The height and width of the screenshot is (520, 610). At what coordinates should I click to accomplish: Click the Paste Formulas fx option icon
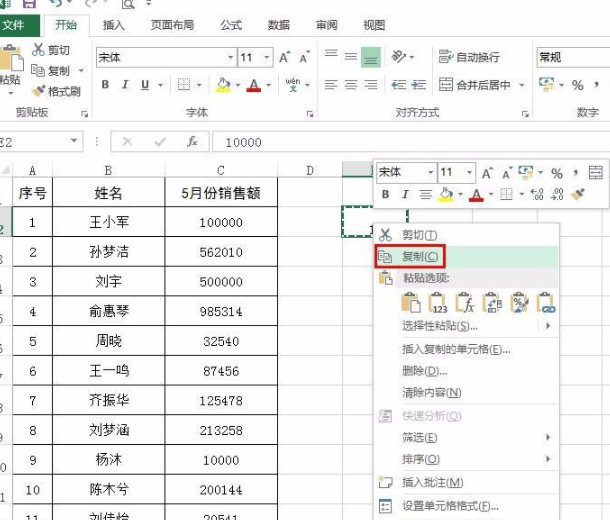click(x=465, y=303)
